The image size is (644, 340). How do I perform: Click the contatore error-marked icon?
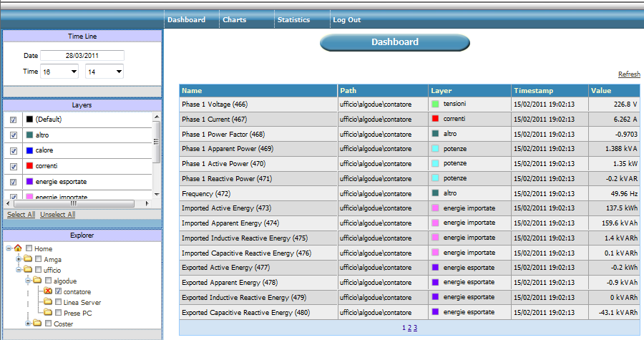coord(48,291)
